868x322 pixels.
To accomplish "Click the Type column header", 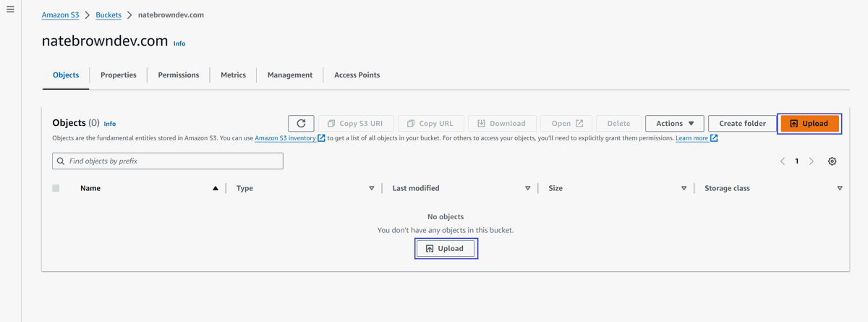I will point(244,188).
